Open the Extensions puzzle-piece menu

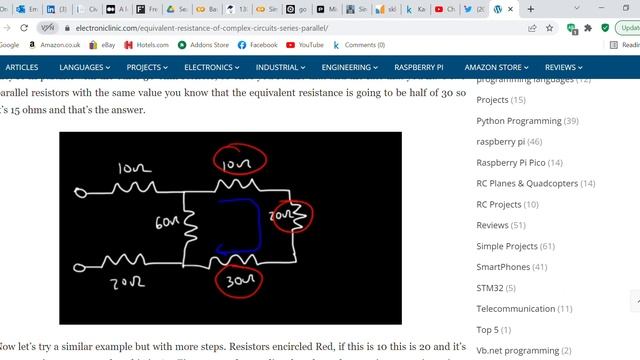click(x=588, y=28)
